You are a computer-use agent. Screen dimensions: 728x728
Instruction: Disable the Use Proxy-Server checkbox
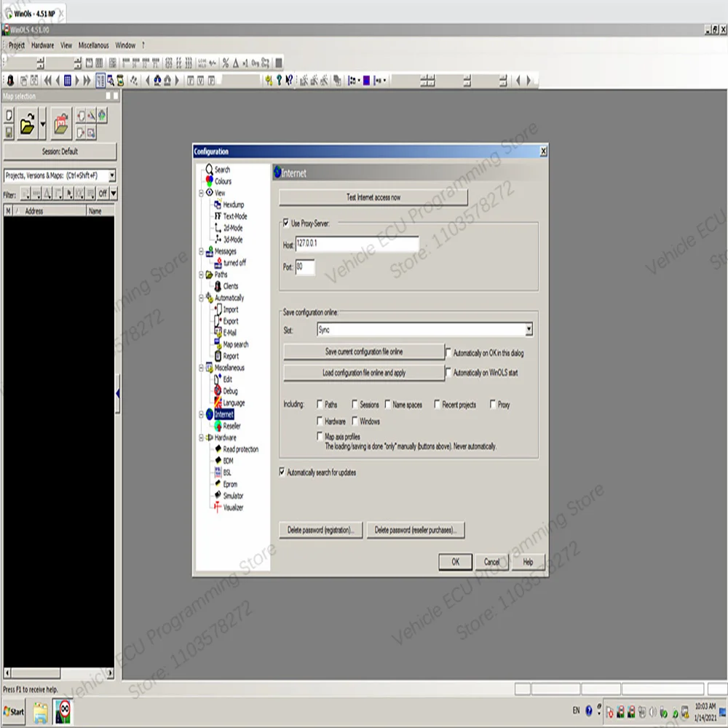click(x=285, y=223)
